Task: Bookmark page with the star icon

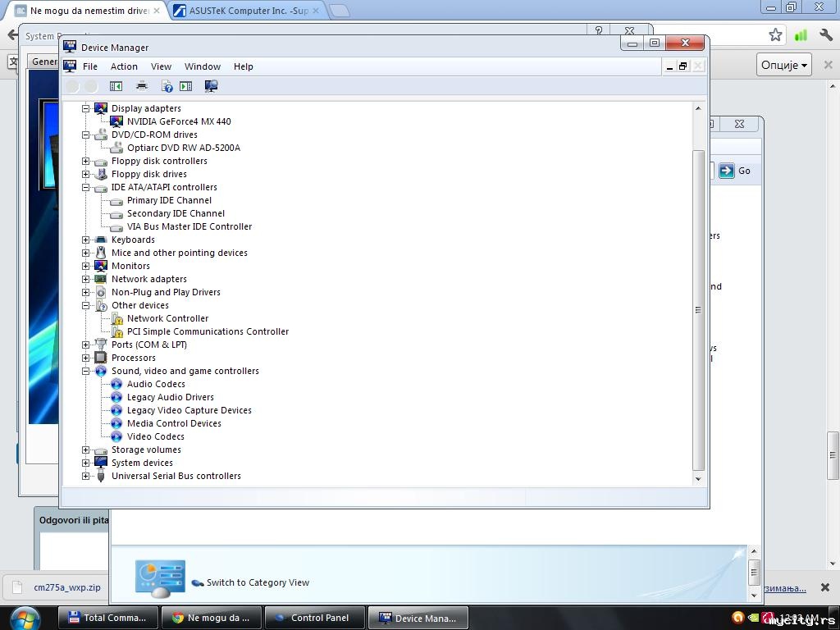Action: (775, 35)
